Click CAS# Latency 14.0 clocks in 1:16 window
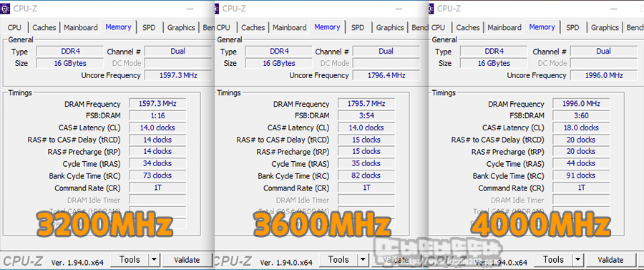The height and width of the screenshot is (270, 644). [x=157, y=127]
